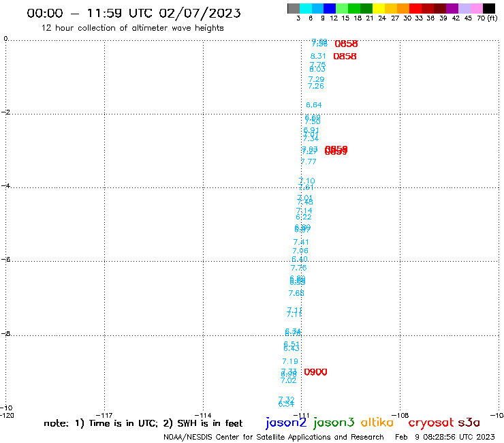Click the 7.14 wave height reading
The height and width of the screenshot is (443, 504).
pos(304,211)
